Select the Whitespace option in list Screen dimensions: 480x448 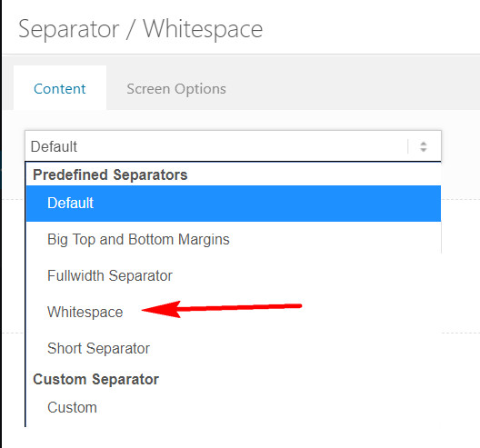[85, 312]
